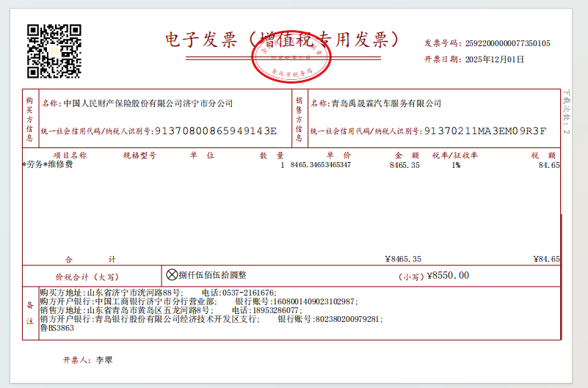Click the invoice QR code
The image size is (588, 388).
tap(54, 51)
